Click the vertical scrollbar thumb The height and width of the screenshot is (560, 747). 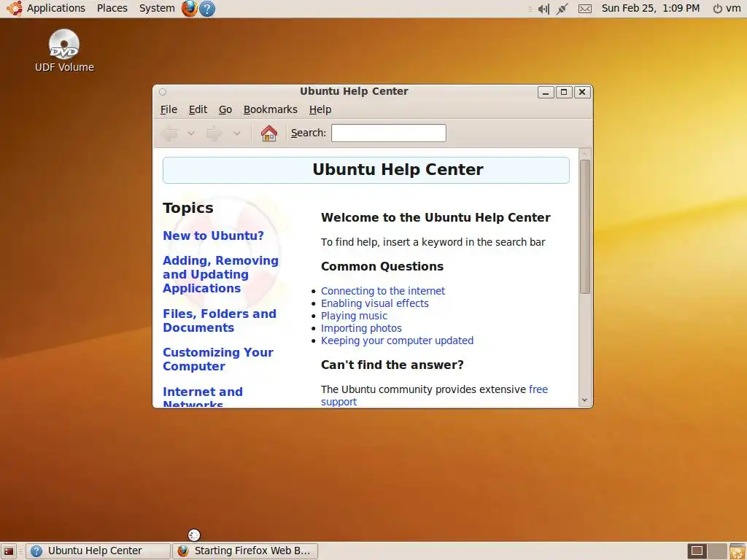(x=585, y=227)
